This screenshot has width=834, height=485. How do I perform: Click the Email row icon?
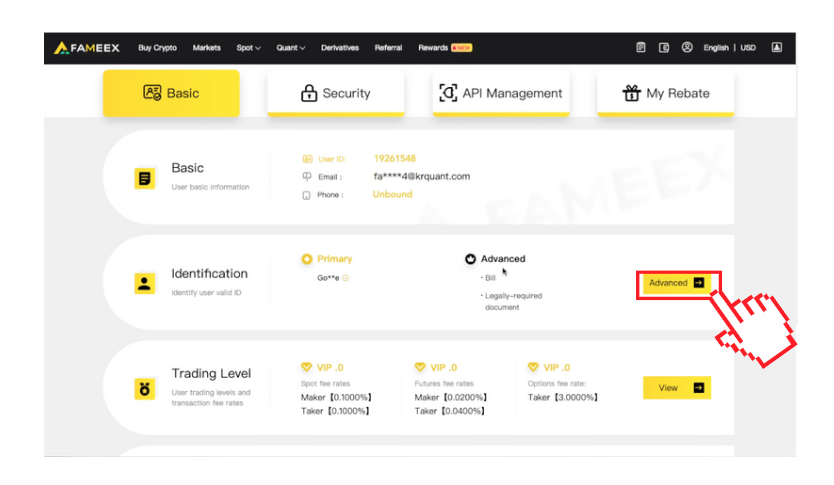(307, 177)
